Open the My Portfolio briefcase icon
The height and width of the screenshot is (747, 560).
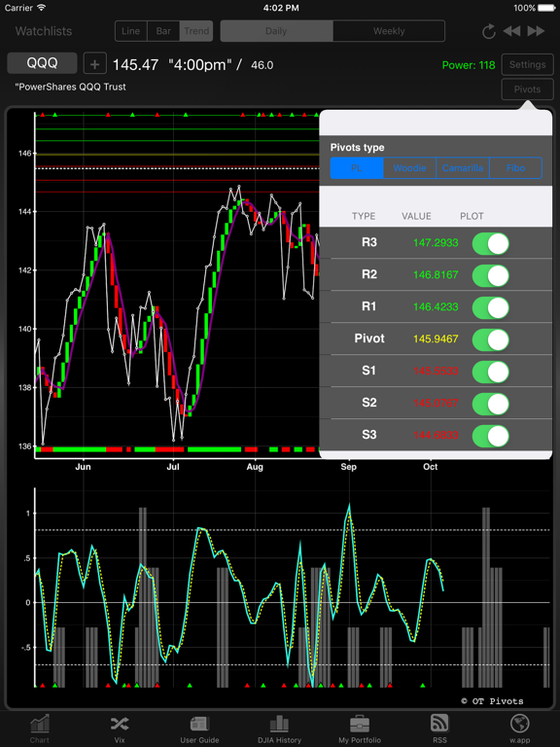pos(360,724)
